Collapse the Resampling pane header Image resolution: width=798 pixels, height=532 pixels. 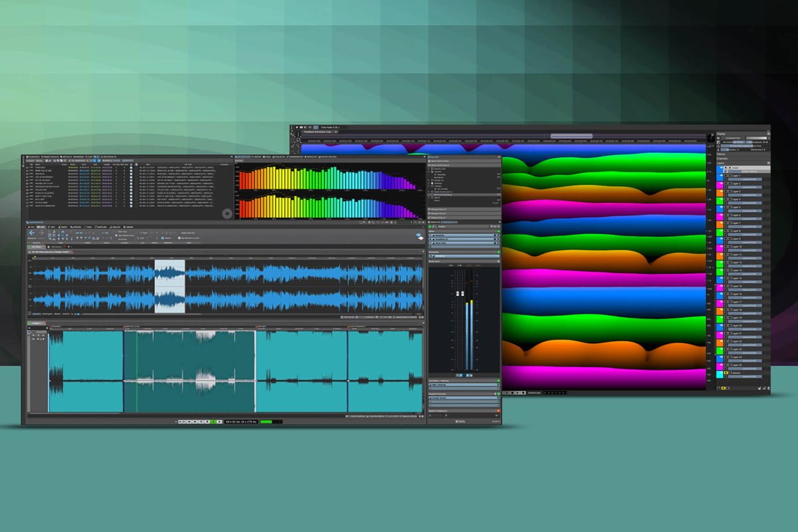464,252
